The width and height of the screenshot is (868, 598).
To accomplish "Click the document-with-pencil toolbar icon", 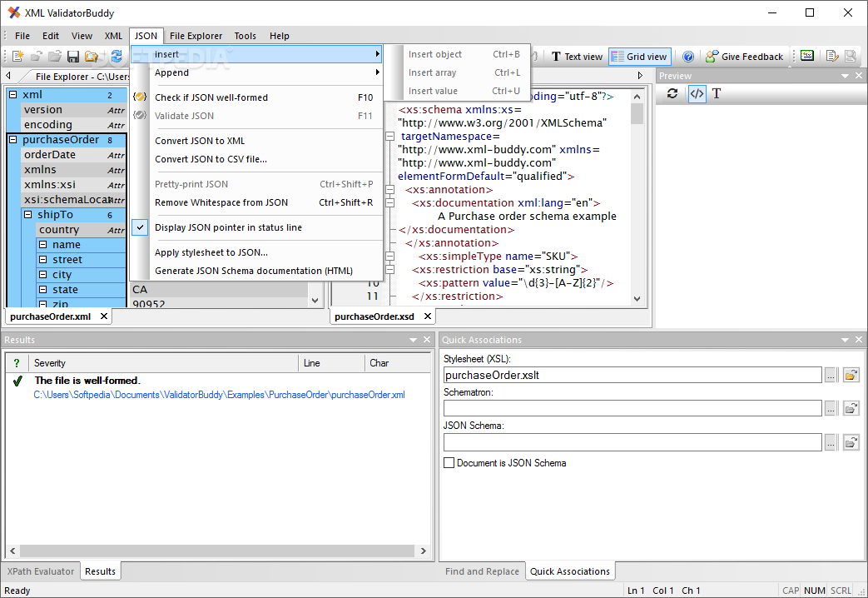I will point(832,56).
